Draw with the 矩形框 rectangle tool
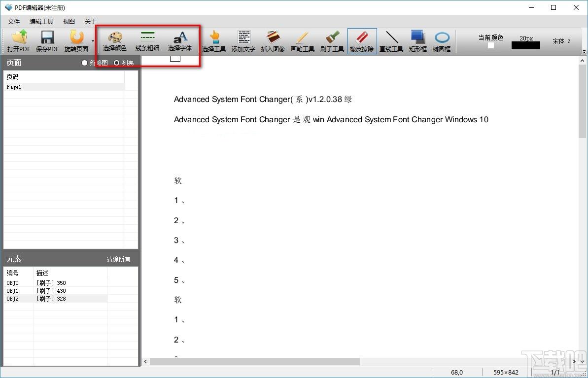 point(418,41)
